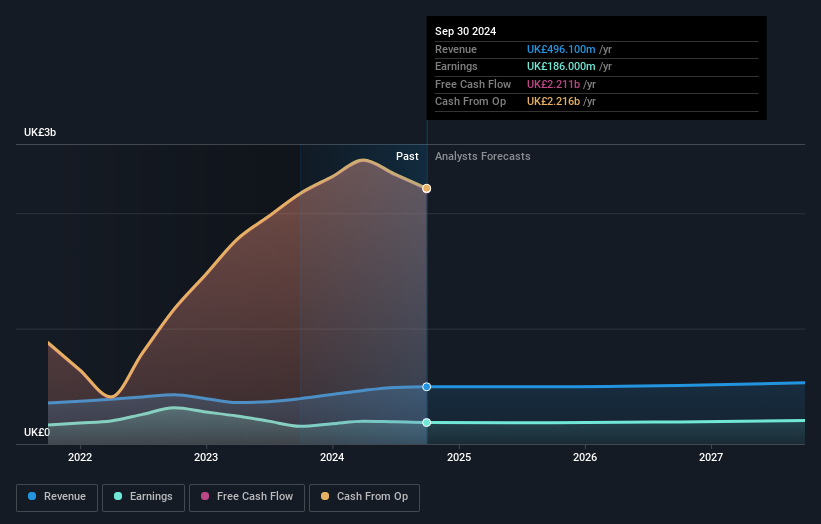
Task: Click the UK£496.100m revenue value
Action: pyautogui.click(x=561, y=49)
